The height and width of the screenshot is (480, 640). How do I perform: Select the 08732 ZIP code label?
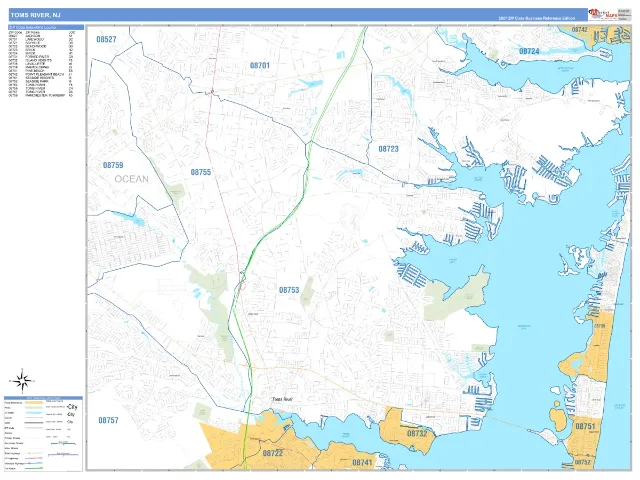(x=417, y=433)
